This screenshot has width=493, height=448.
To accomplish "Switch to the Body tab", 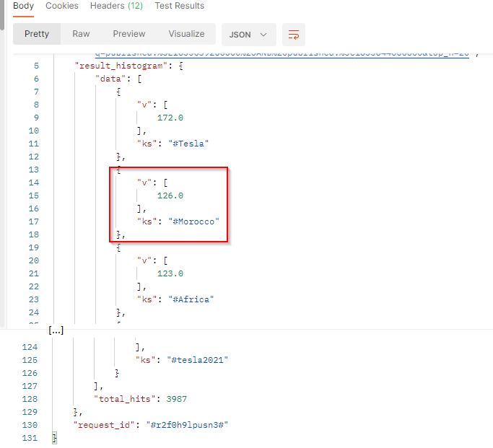I will tap(23, 6).
